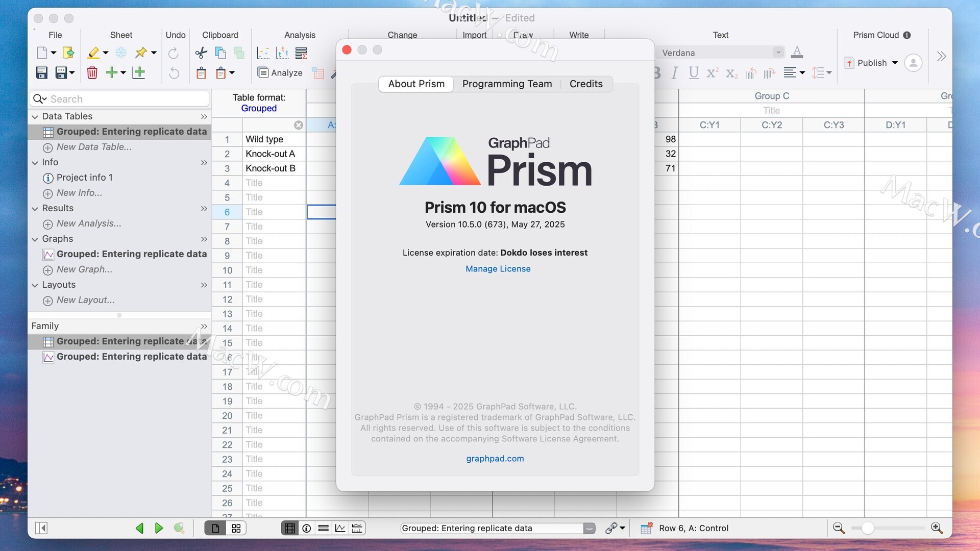This screenshot has height=551, width=980.
Task: Collapse the Info section chevron
Action: [35, 163]
